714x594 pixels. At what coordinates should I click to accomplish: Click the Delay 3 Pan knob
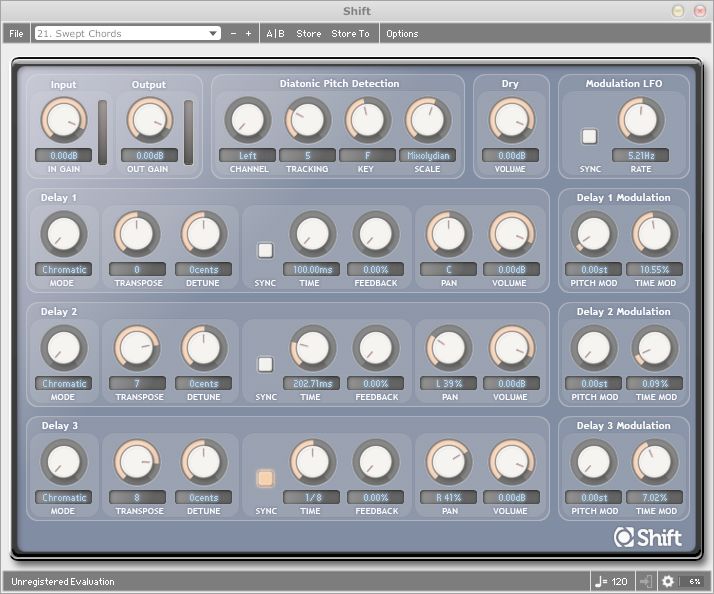449,461
